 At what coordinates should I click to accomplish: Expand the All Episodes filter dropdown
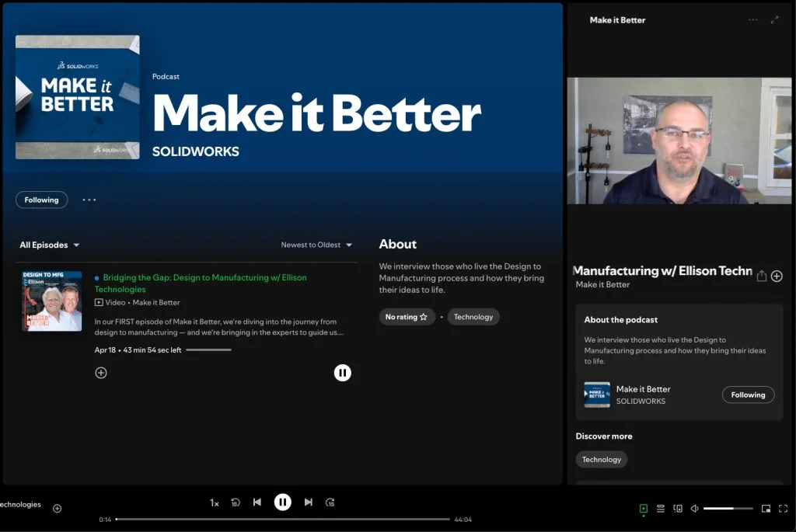click(x=49, y=245)
